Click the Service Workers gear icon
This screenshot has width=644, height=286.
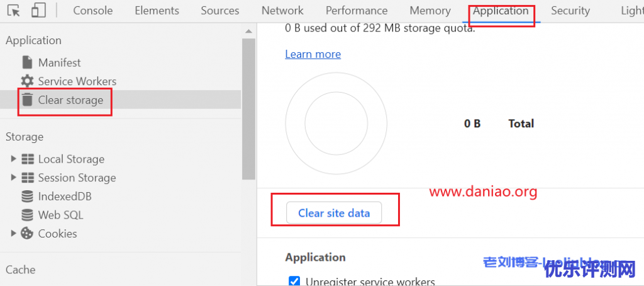click(x=27, y=81)
